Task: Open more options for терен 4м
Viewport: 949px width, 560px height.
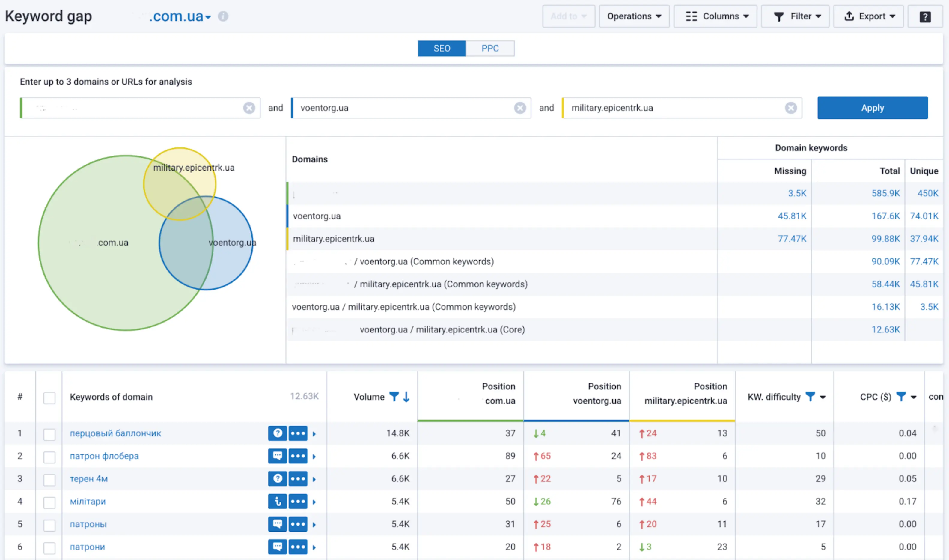Action: (x=298, y=478)
